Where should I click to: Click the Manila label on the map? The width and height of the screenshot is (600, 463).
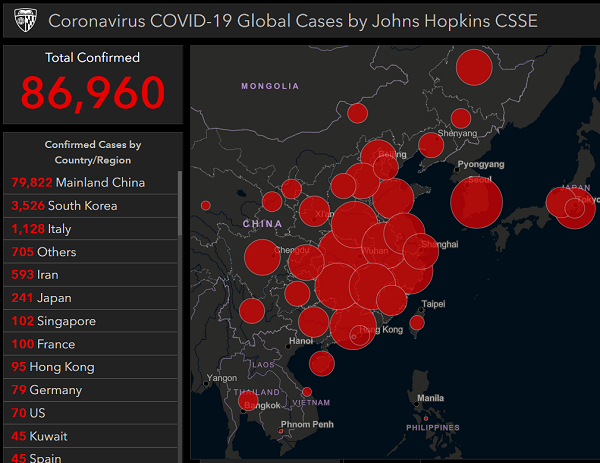click(x=430, y=398)
